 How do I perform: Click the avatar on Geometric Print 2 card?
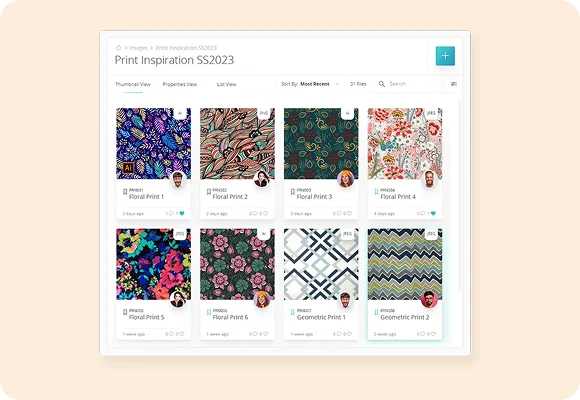429,299
